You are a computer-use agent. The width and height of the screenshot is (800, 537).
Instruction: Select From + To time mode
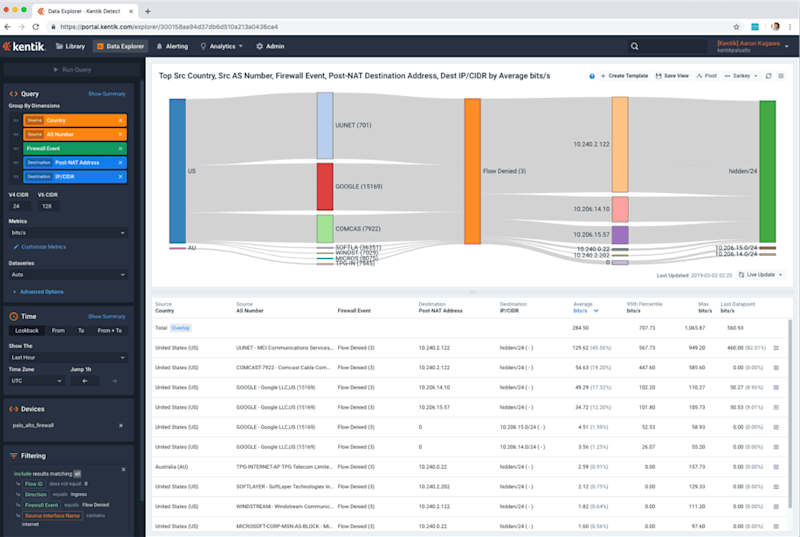point(110,330)
